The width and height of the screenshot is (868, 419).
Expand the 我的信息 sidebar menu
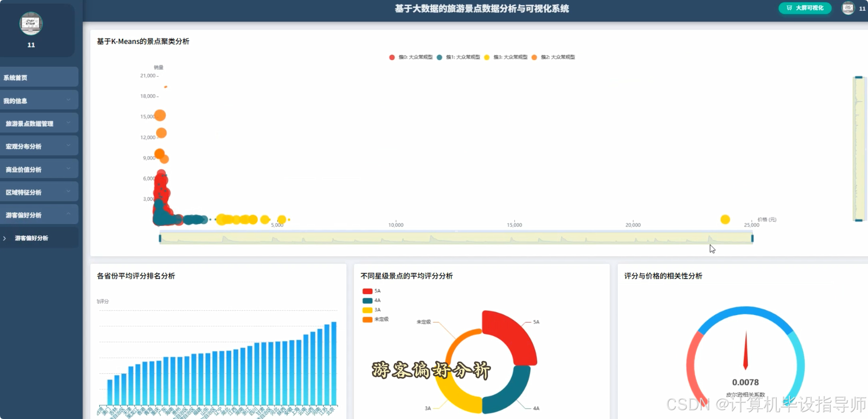coord(39,100)
